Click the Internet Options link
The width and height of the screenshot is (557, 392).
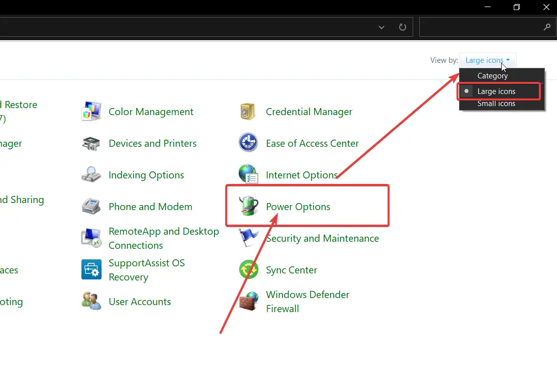pyautogui.click(x=302, y=175)
